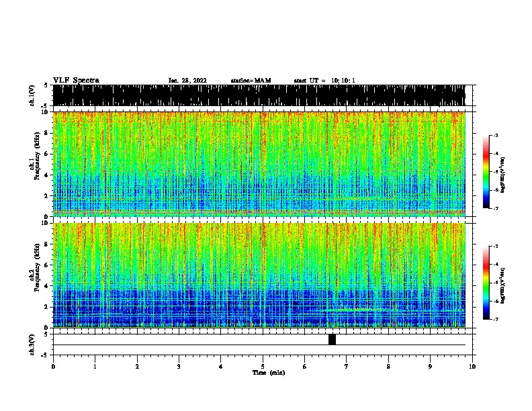
Task: Click inside the ch.1 spectrogram panel
Action: [x=259, y=164]
